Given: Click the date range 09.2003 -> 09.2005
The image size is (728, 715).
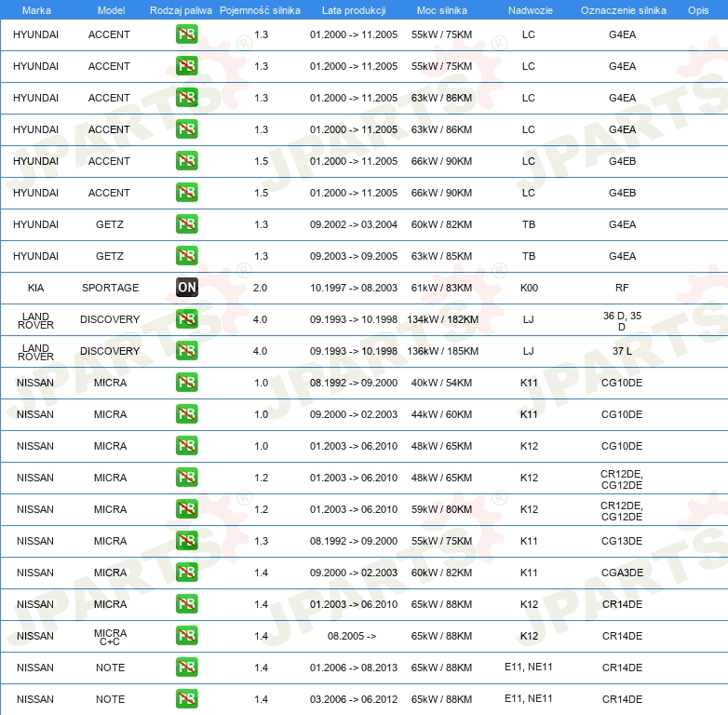Looking at the screenshot, I should 354,256.
